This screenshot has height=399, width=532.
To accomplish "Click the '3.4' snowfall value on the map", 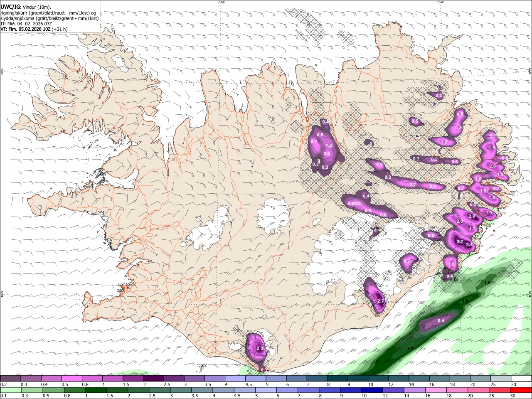I will tap(469, 245).
